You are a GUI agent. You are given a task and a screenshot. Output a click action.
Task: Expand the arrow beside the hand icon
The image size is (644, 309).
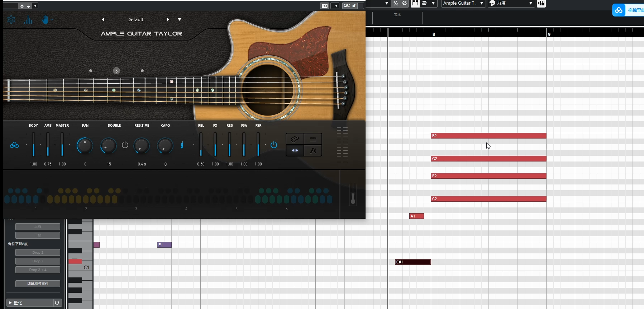52,20
